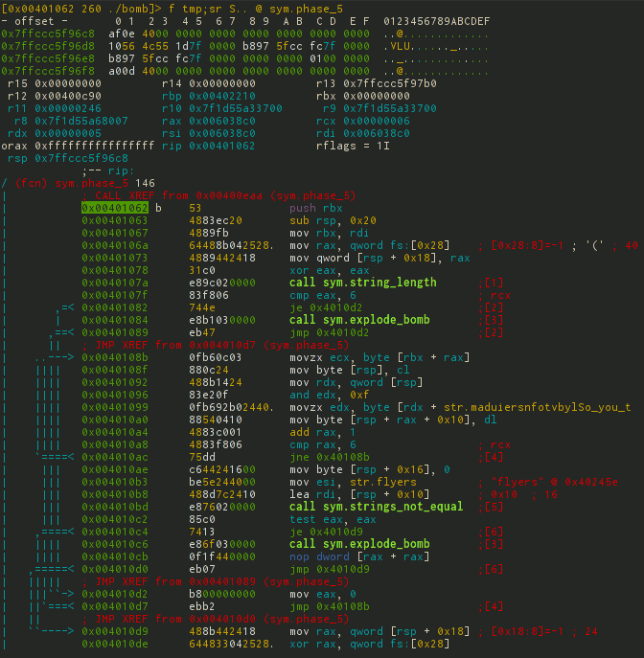Select address 0x004010d9
This screenshot has height=658, width=644.
coord(115,631)
